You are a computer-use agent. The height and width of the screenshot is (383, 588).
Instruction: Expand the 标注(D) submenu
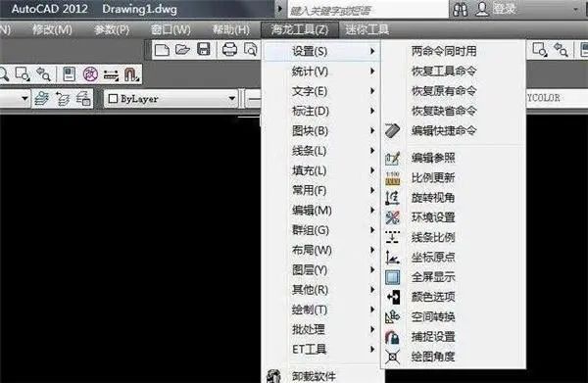tap(321, 111)
